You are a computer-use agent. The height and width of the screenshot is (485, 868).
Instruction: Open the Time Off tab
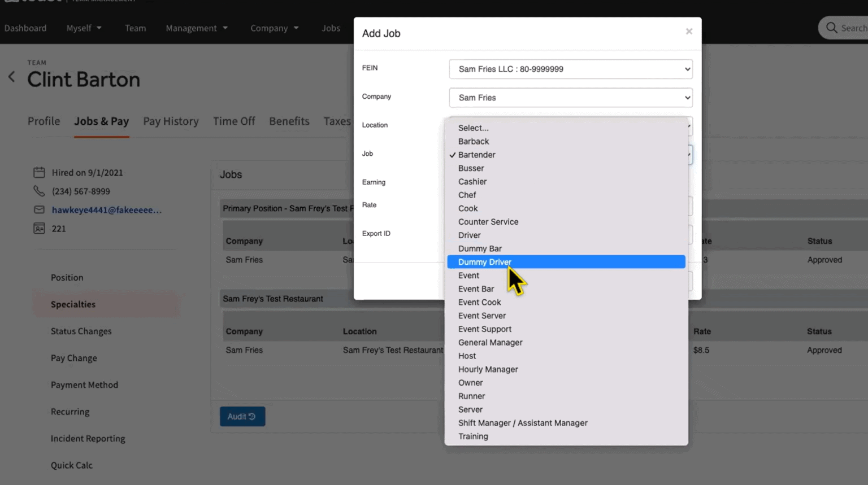[x=234, y=121]
